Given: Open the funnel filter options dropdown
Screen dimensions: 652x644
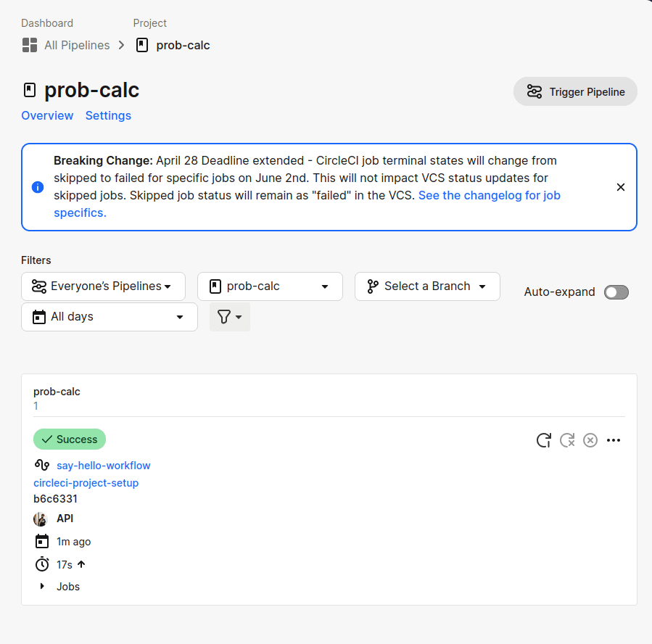Looking at the screenshot, I should tap(229, 317).
